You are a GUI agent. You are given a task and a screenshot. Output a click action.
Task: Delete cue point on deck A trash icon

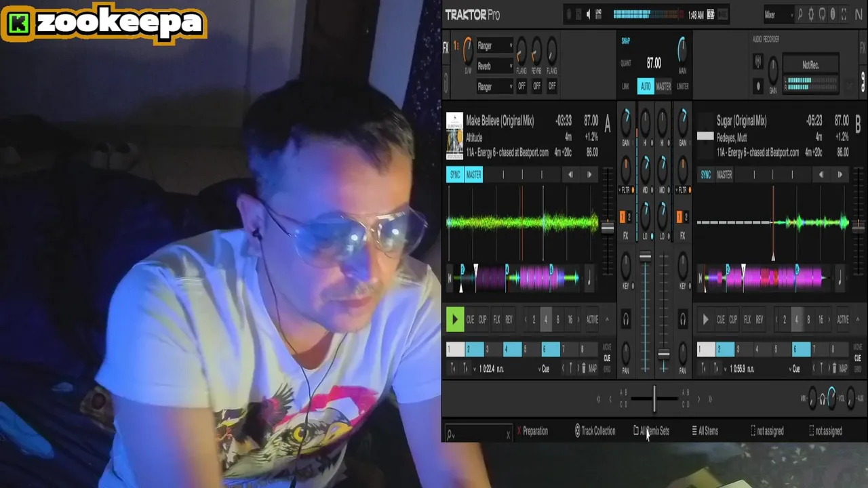click(x=584, y=368)
